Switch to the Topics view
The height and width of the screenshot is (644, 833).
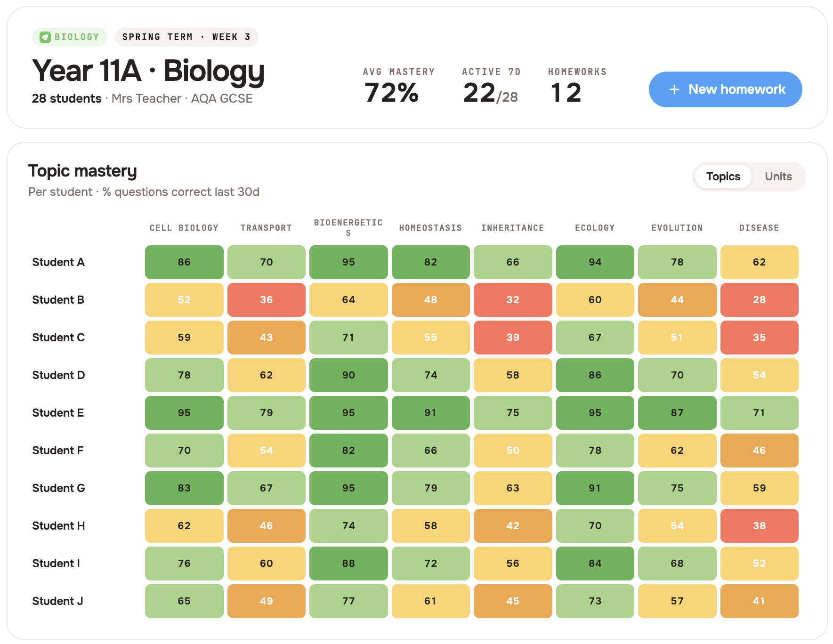pyautogui.click(x=723, y=177)
